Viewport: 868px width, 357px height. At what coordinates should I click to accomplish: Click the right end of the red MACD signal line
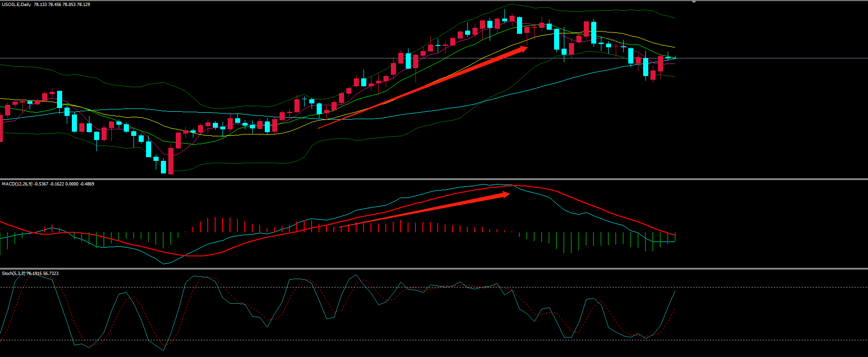coord(674,235)
